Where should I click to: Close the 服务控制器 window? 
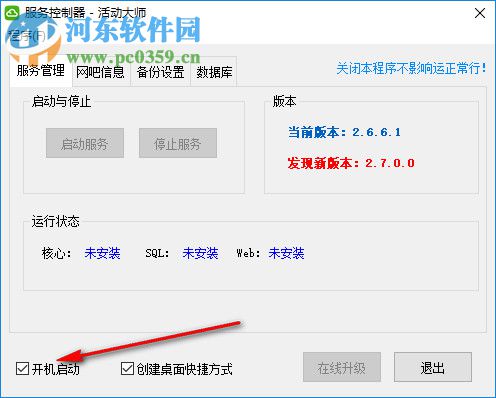pyautogui.click(x=480, y=13)
